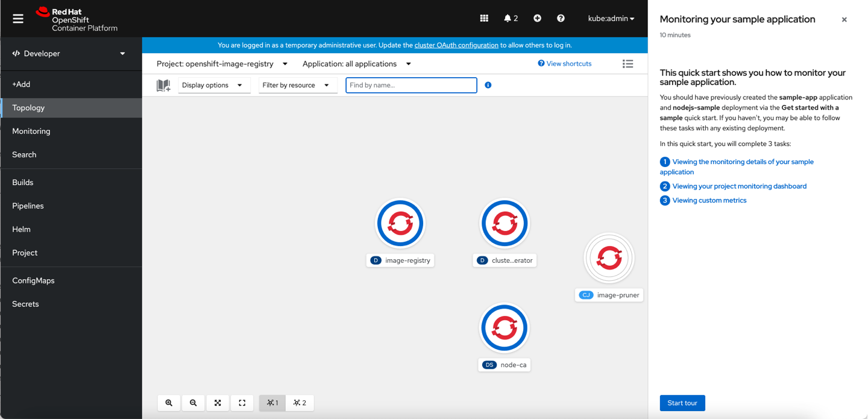Select the image-pruner cron job node
The width and height of the screenshot is (868, 419).
[609, 258]
